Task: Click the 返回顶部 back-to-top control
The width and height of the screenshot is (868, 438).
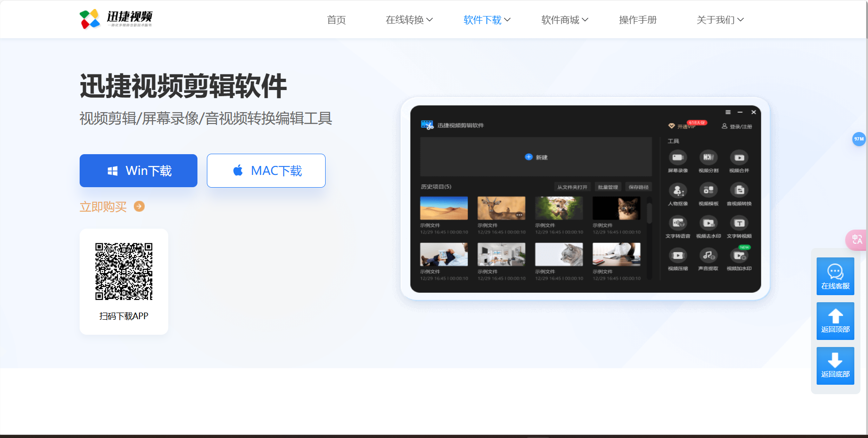Action: pos(835,321)
